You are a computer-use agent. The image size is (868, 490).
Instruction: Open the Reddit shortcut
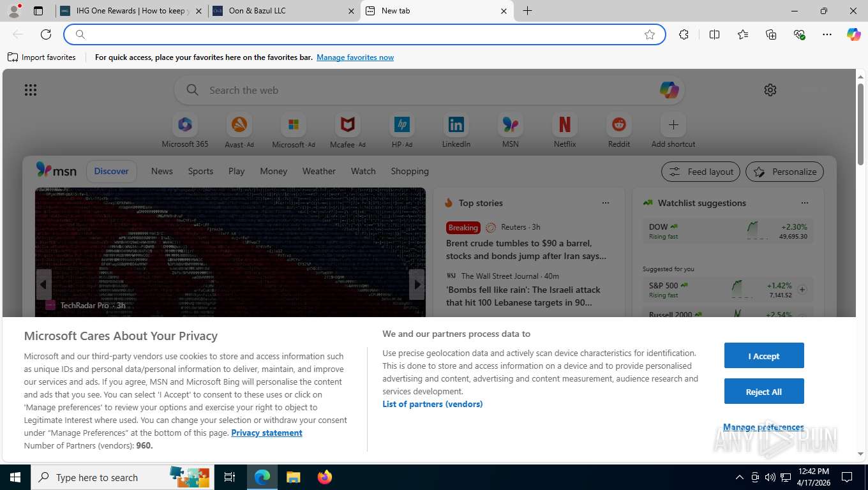[x=619, y=131]
